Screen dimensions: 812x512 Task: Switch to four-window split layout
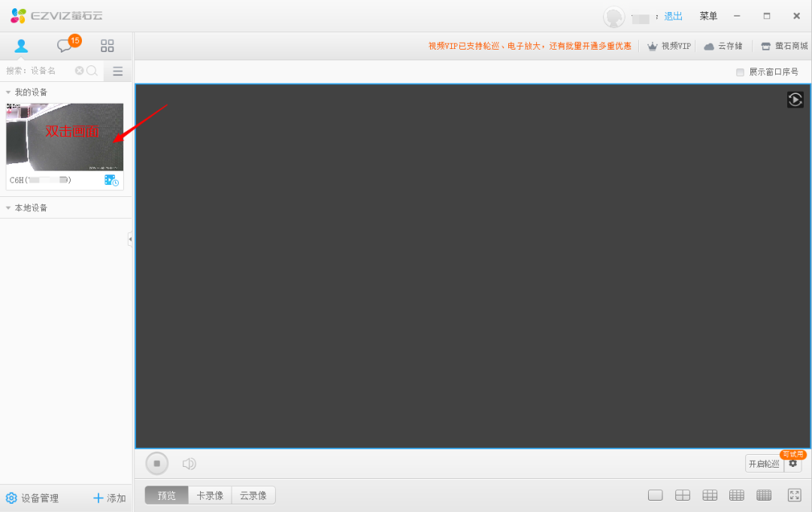(x=682, y=495)
